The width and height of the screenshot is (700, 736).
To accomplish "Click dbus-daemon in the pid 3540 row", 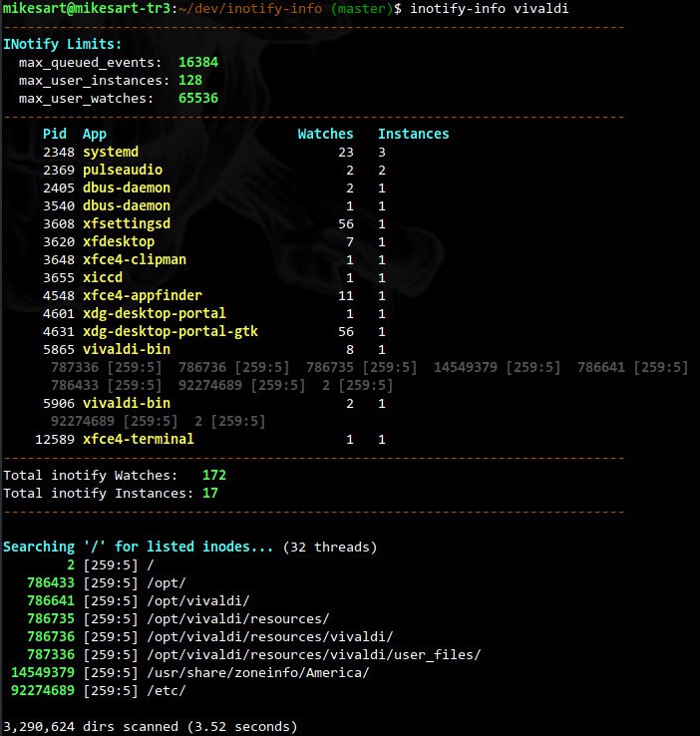I will [127, 205].
